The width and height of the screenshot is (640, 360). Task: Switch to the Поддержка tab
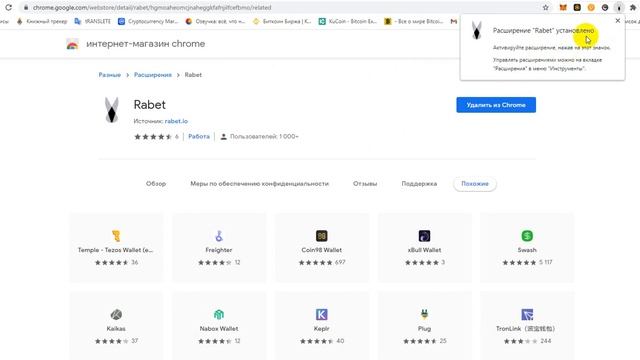[x=419, y=184]
